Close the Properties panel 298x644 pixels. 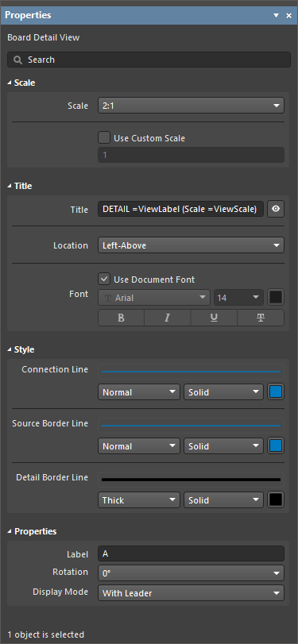coord(288,16)
